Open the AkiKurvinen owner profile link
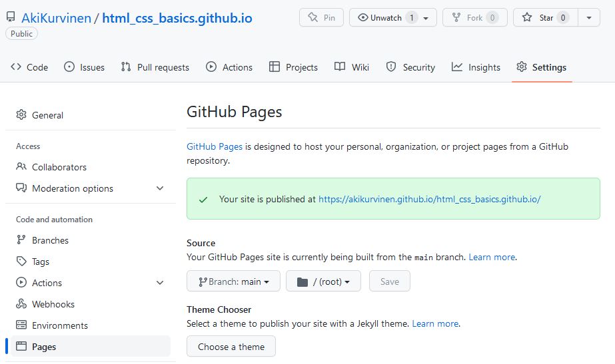 [x=56, y=18]
